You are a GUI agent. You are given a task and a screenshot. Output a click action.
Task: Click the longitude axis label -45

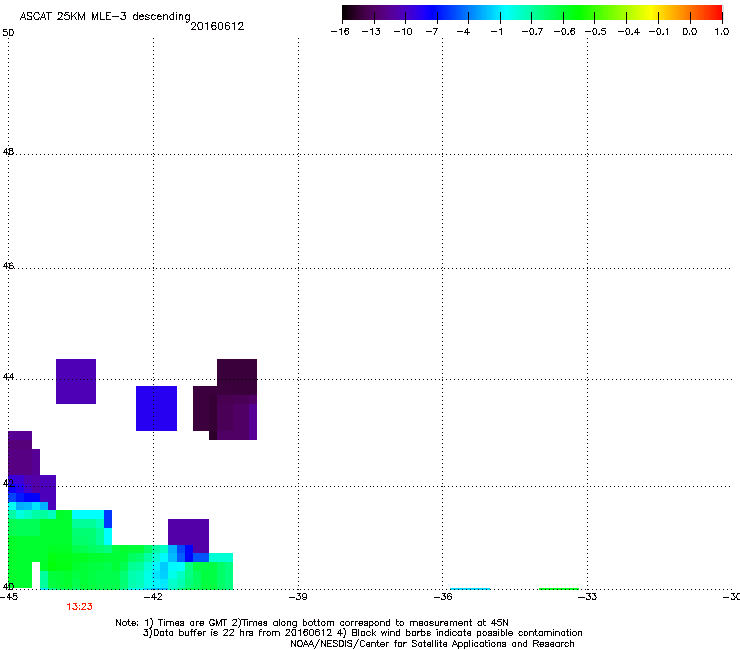point(8,597)
